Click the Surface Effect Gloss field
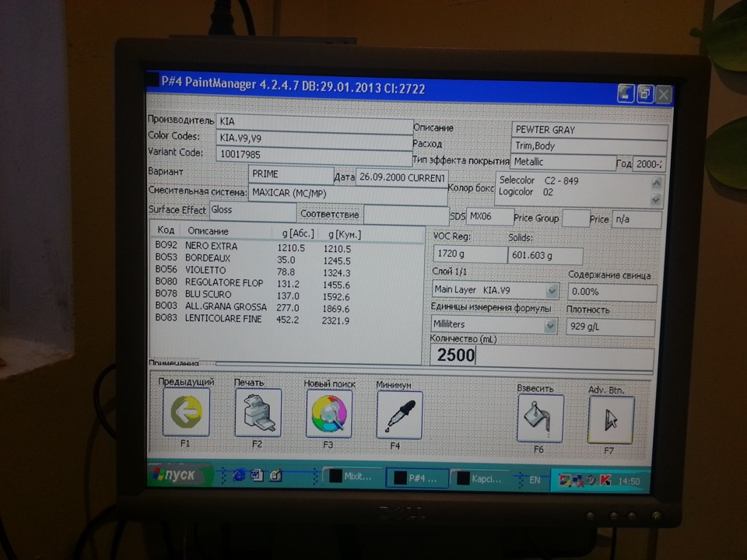Screen dimensions: 747x560 252,211
